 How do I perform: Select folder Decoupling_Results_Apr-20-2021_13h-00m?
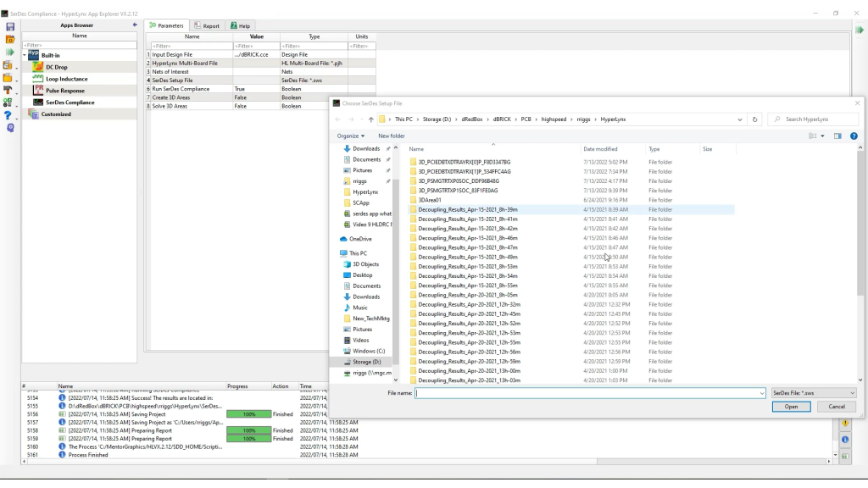click(x=469, y=371)
